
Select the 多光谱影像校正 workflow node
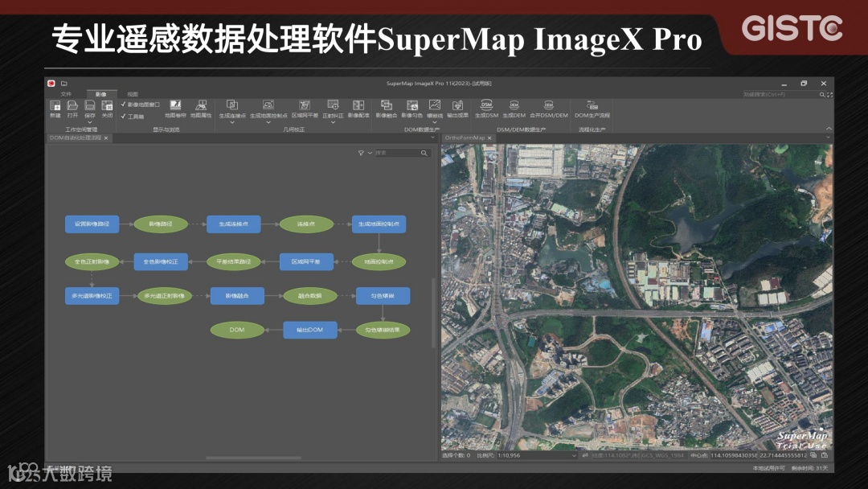click(x=92, y=296)
